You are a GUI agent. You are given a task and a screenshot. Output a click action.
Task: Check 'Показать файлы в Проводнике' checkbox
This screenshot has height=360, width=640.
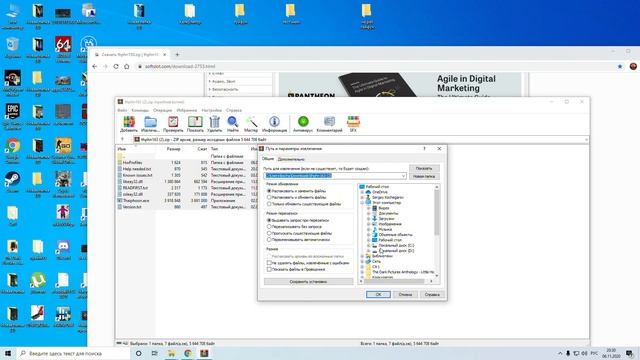[269, 269]
